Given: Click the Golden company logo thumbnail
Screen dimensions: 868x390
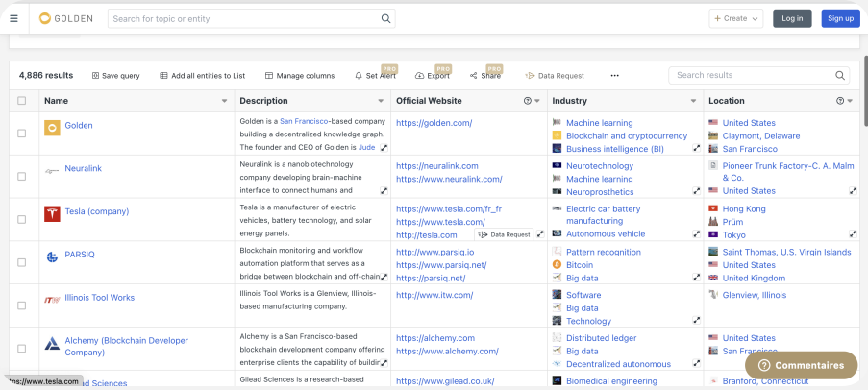Looking at the screenshot, I should [52, 128].
